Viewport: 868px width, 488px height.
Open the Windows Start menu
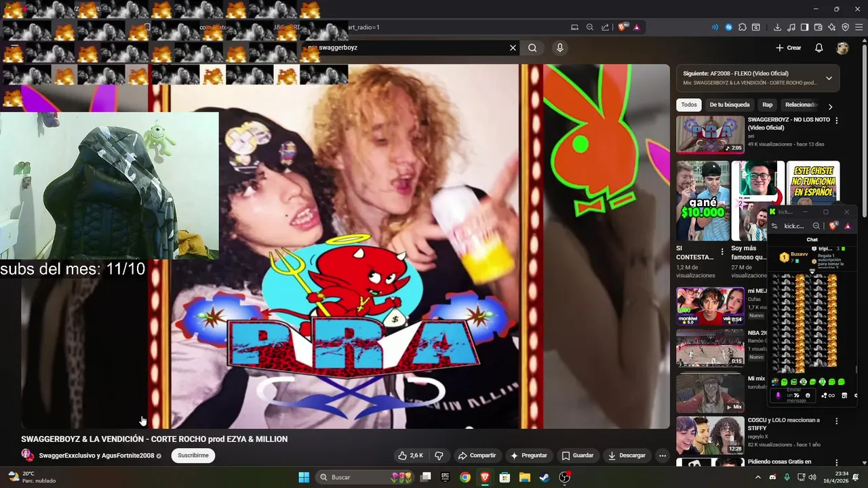[x=304, y=477]
